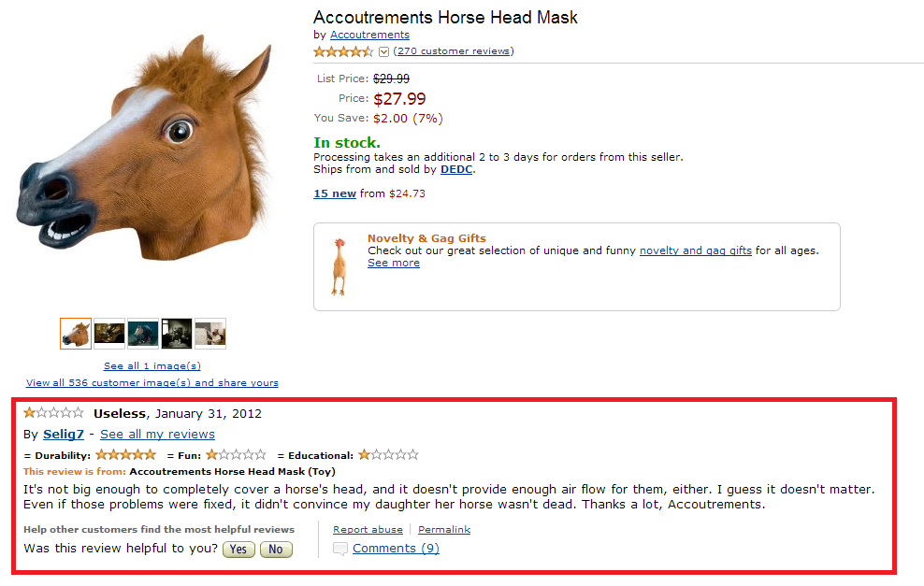The width and height of the screenshot is (924, 586).
Task: Select the third thumbnail with teal background
Action: [143, 334]
